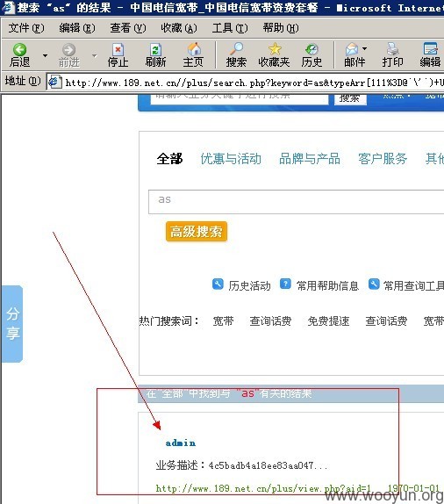Click the page icon in address bar
This screenshot has width=444, height=504.
point(54,83)
